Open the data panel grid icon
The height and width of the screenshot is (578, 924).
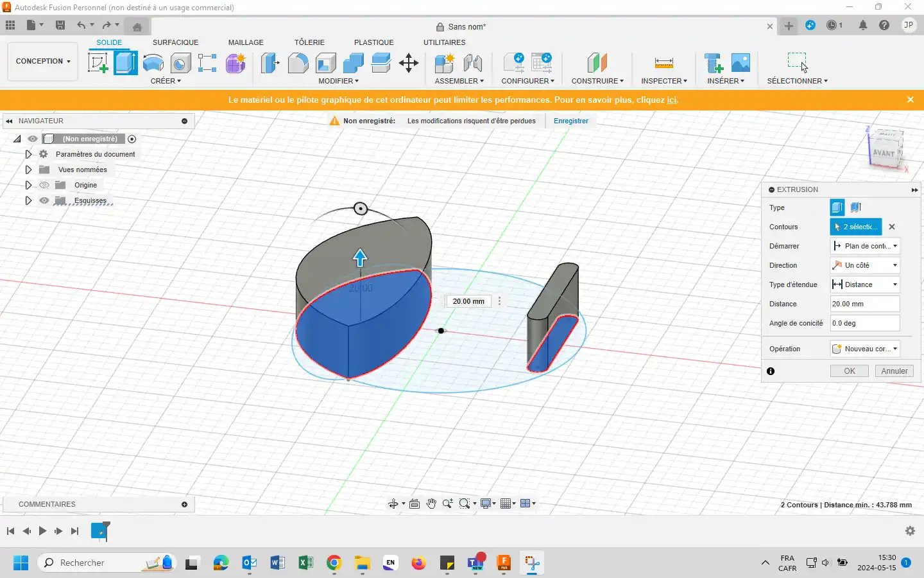click(10, 25)
